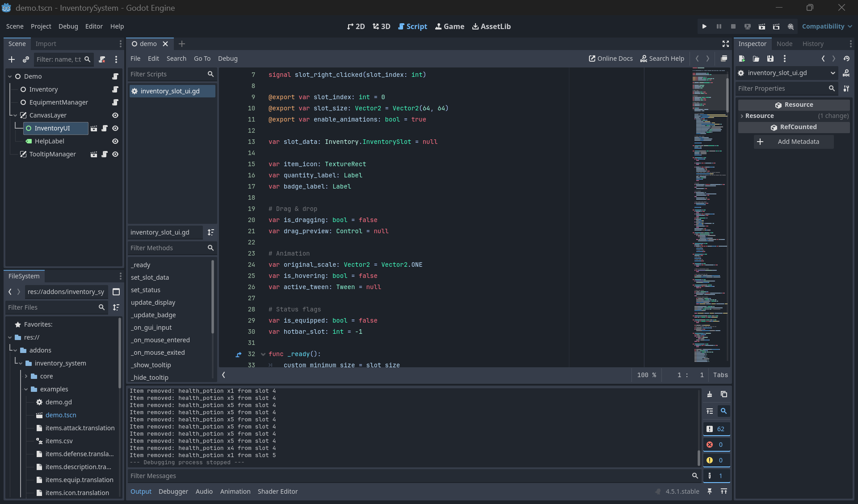Click Add Child Node plus icon
The width and height of the screenshot is (858, 504).
point(12,59)
